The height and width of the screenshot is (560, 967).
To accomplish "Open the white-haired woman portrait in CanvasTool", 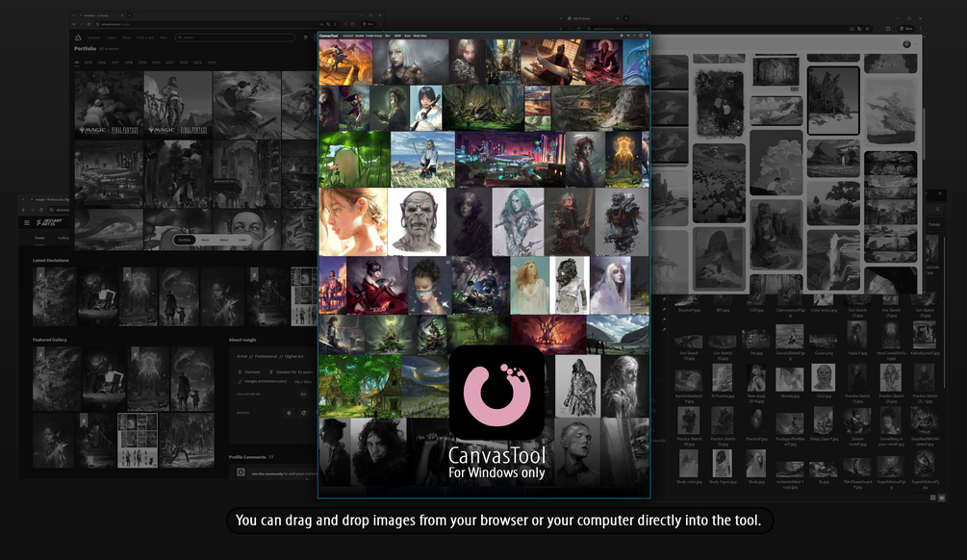I will point(411,62).
